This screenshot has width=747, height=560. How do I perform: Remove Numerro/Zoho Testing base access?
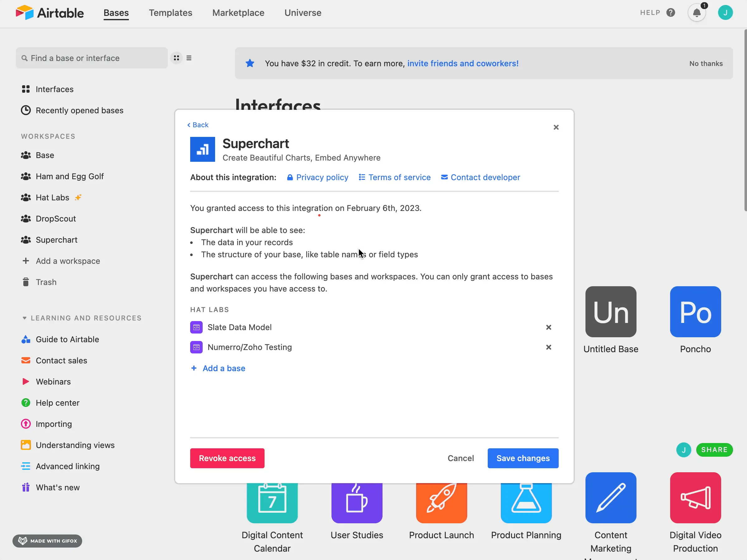(x=549, y=347)
